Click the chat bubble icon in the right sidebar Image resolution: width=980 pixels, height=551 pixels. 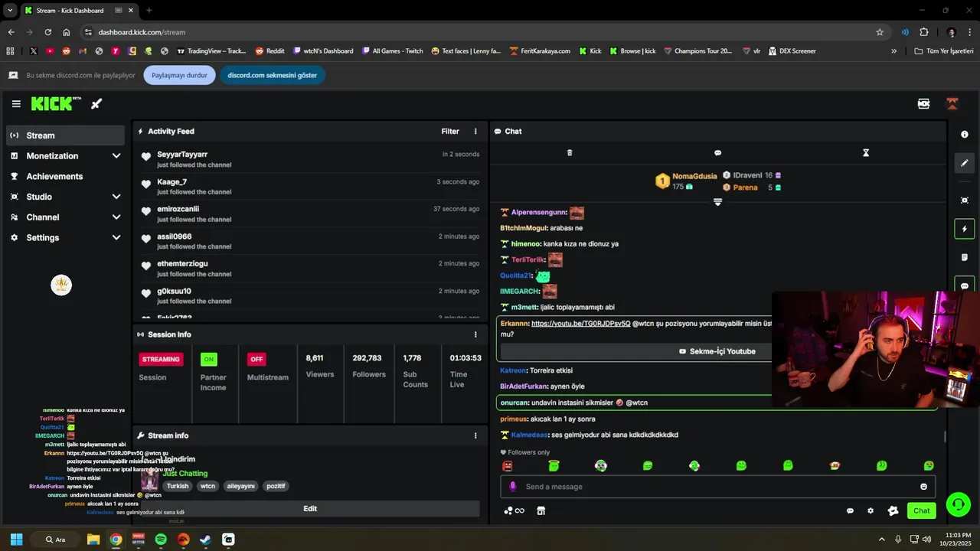coord(965,285)
